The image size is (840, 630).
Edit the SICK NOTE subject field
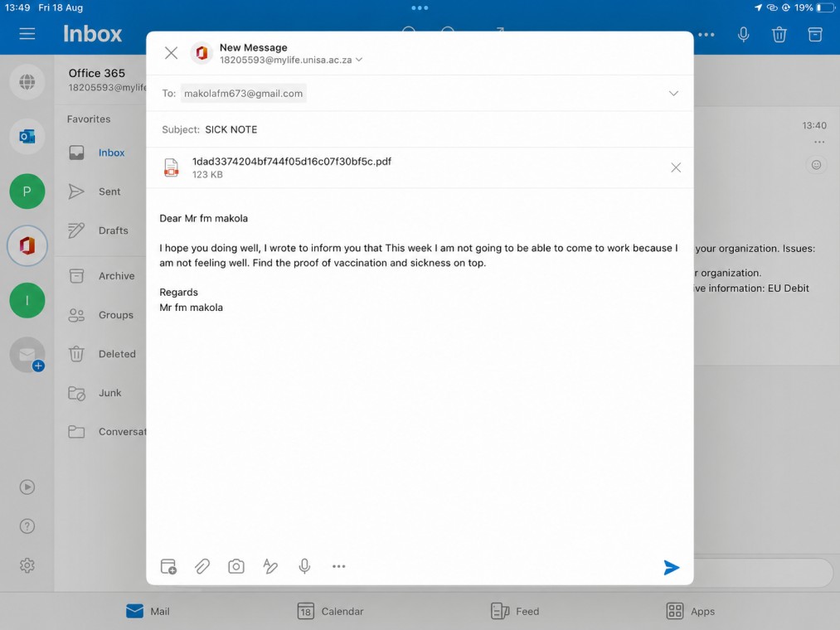pos(231,129)
